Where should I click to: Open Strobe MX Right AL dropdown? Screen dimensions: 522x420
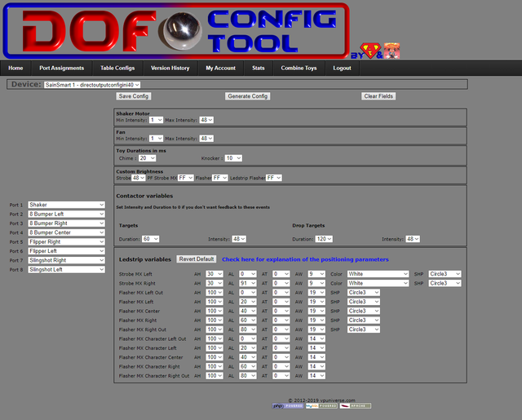248,283
